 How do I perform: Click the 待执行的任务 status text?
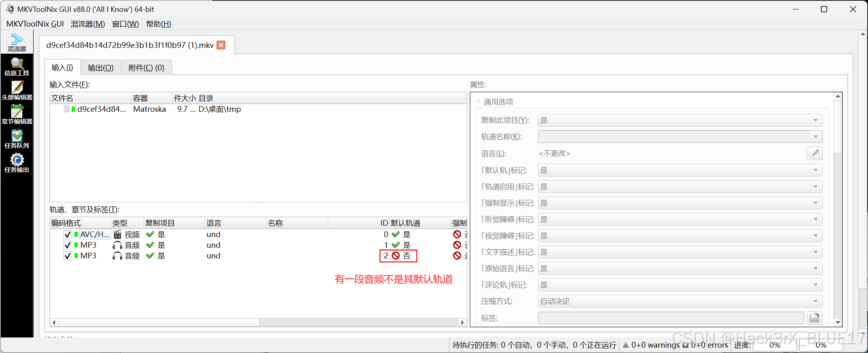click(534, 345)
